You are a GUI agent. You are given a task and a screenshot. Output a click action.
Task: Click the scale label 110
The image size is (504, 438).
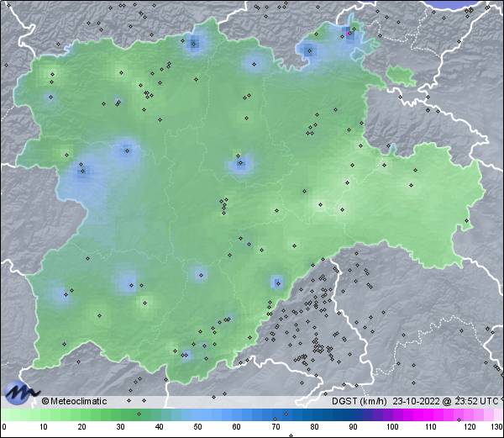431,427
